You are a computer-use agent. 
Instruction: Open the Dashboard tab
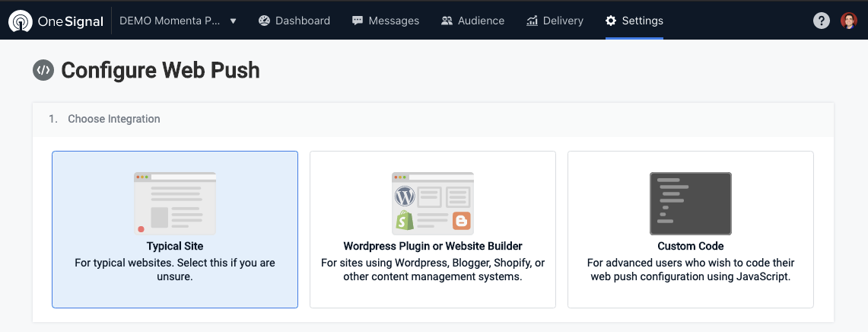coord(294,21)
